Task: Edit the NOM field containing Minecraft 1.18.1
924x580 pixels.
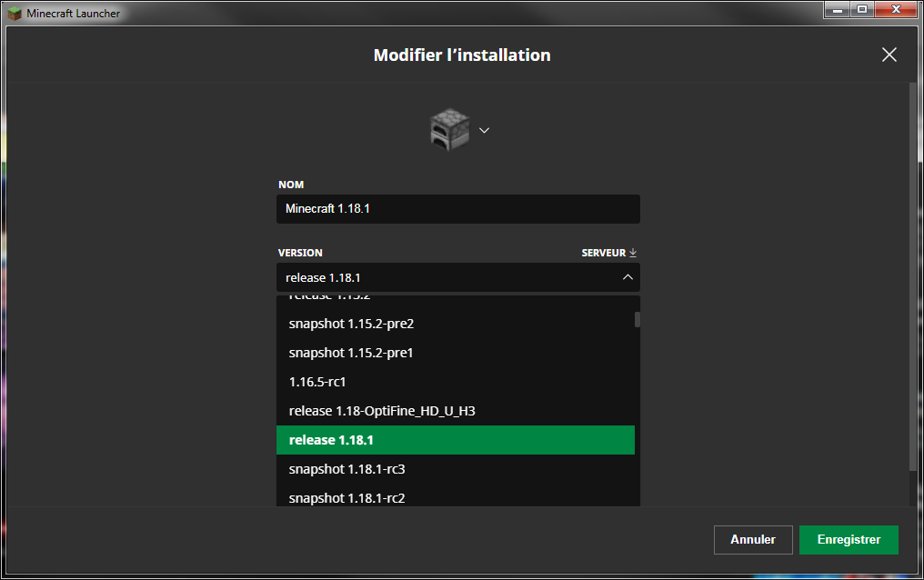Action: pyautogui.click(x=457, y=209)
